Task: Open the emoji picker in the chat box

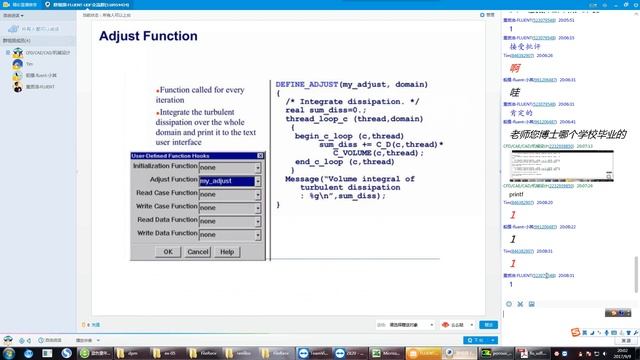Action: coord(509,304)
